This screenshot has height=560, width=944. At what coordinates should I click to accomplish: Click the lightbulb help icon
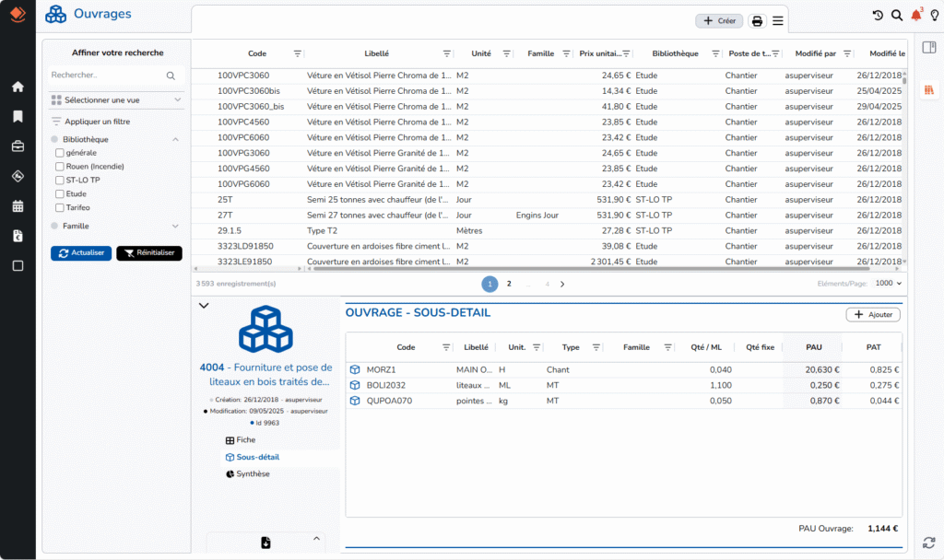[x=934, y=16]
